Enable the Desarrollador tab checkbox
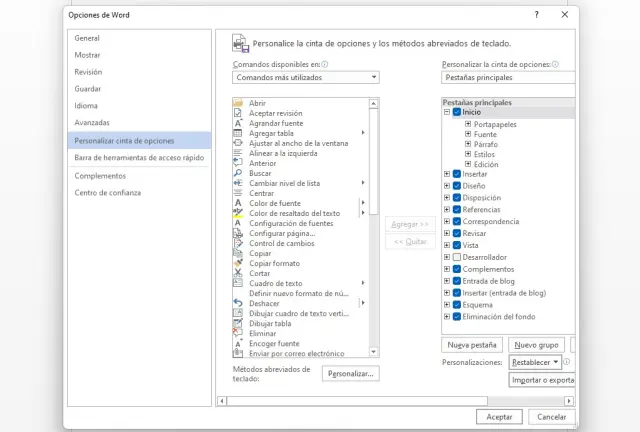Screen dimensions: 640x432 click(457, 257)
